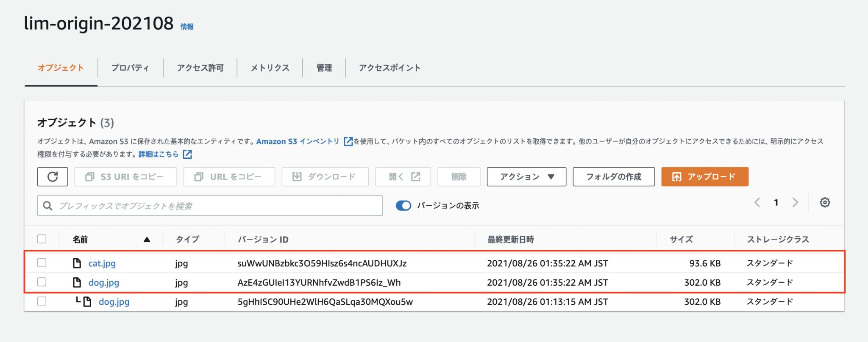The width and height of the screenshot is (868, 342).
Task: Click the バージョン ID column header
Action: pos(263,240)
